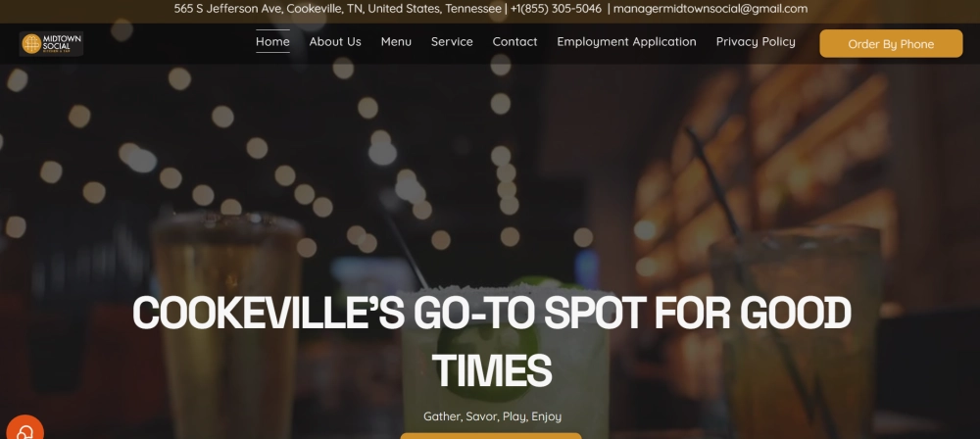Click the managermidtownsocial@gmail.com email address
Image resolution: width=980 pixels, height=439 pixels.
click(710, 9)
